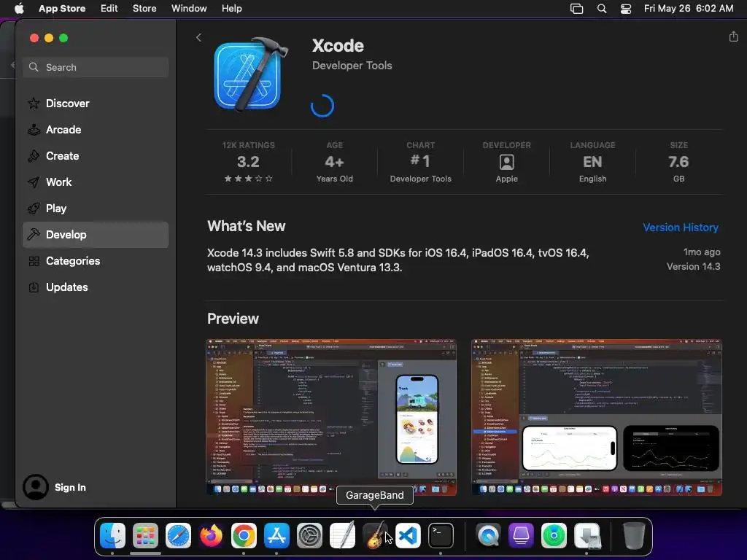Go back with the chevron arrow

pos(198,38)
